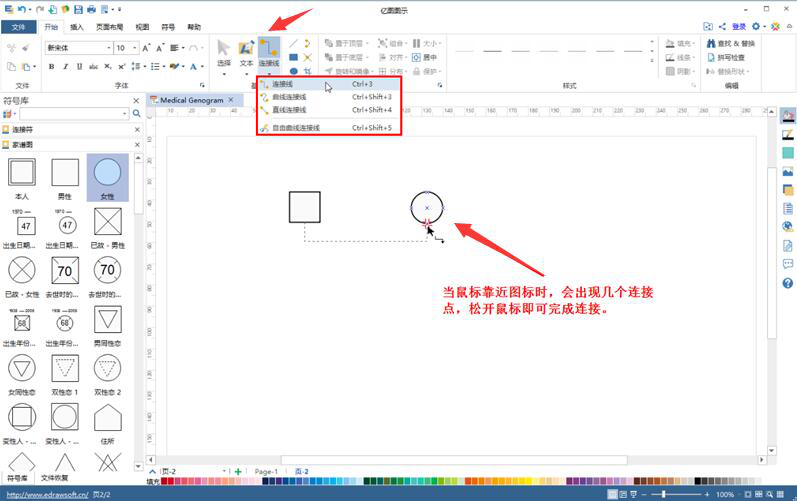The image size is (797, 501).
Task: Select the blue rectangle shape tool
Action: tap(293, 57)
